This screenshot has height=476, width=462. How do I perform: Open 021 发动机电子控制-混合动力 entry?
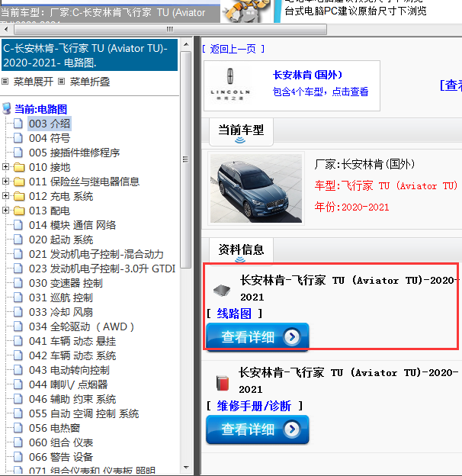click(96, 254)
